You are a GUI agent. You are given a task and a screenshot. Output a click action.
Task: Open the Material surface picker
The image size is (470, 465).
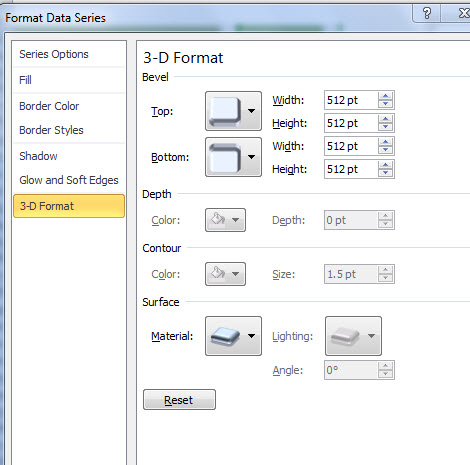click(233, 336)
